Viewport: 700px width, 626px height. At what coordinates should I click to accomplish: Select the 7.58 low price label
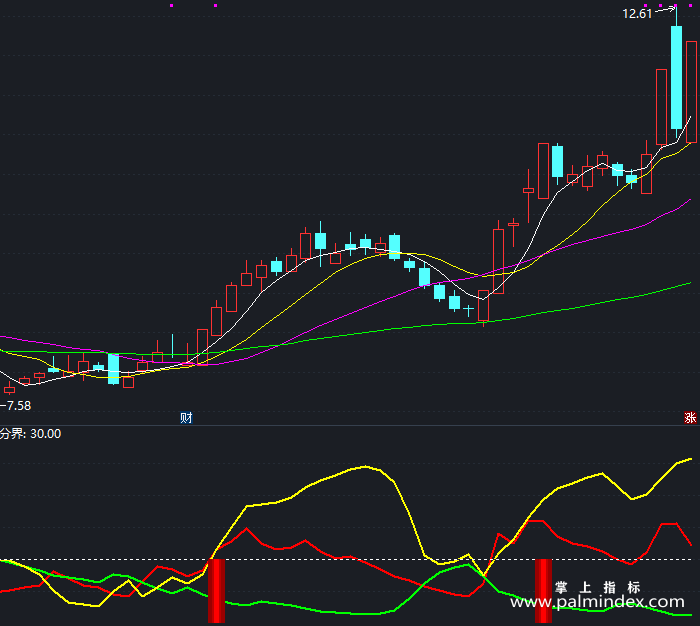pyautogui.click(x=17, y=405)
